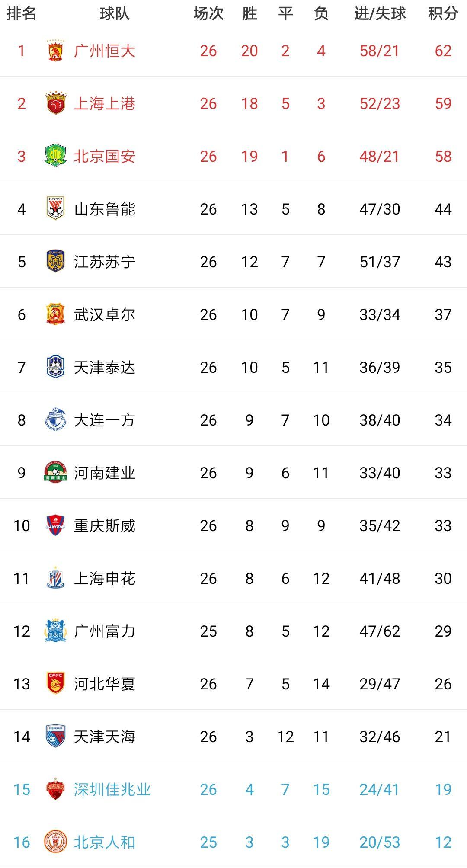Open 大连一方 team page
The width and height of the screenshot is (467, 868).
point(105,420)
